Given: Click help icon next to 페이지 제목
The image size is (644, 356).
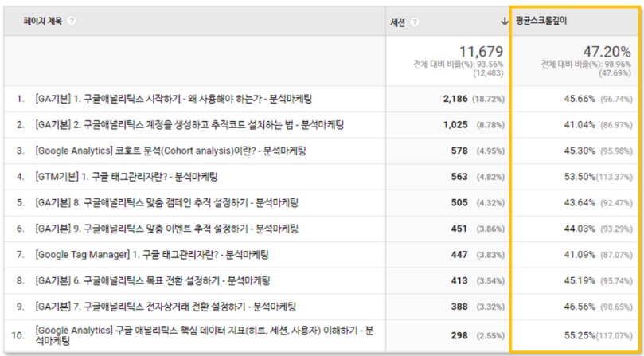Looking at the screenshot, I should pos(72,21).
